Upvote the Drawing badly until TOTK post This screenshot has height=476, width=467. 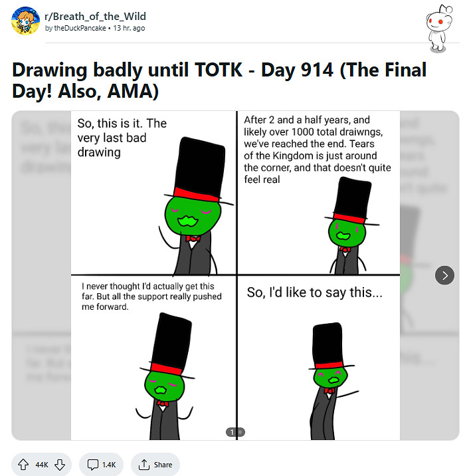(x=24, y=465)
